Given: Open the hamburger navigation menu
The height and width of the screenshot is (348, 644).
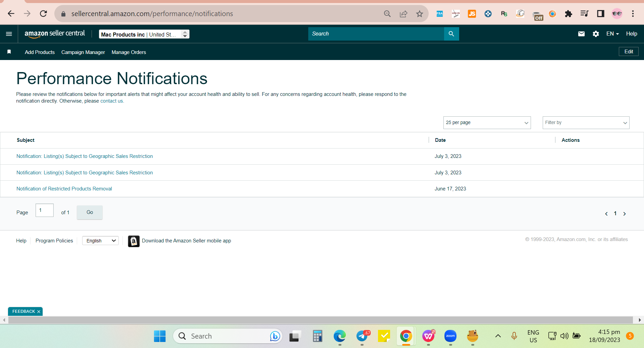Looking at the screenshot, I should pyautogui.click(x=9, y=34).
